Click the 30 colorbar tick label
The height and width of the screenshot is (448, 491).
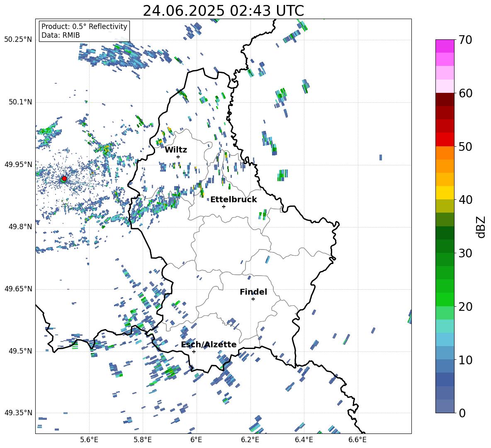(465, 253)
